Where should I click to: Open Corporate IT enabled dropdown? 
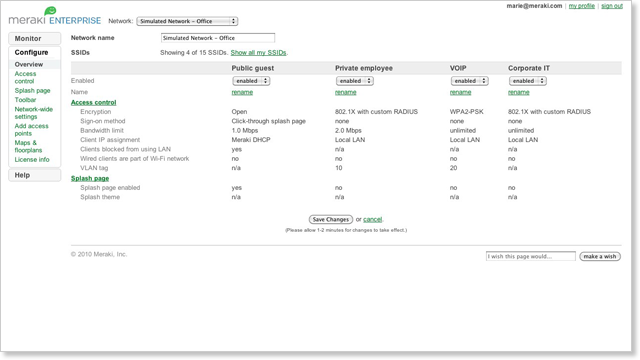[527, 81]
